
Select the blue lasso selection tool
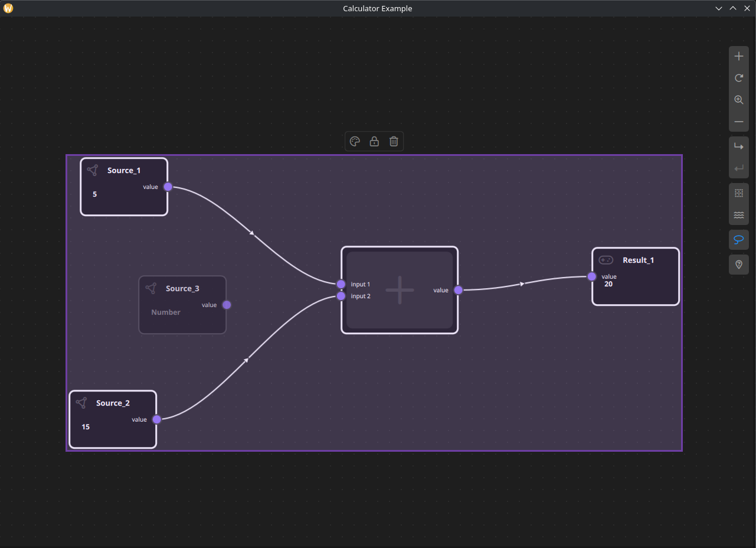738,239
